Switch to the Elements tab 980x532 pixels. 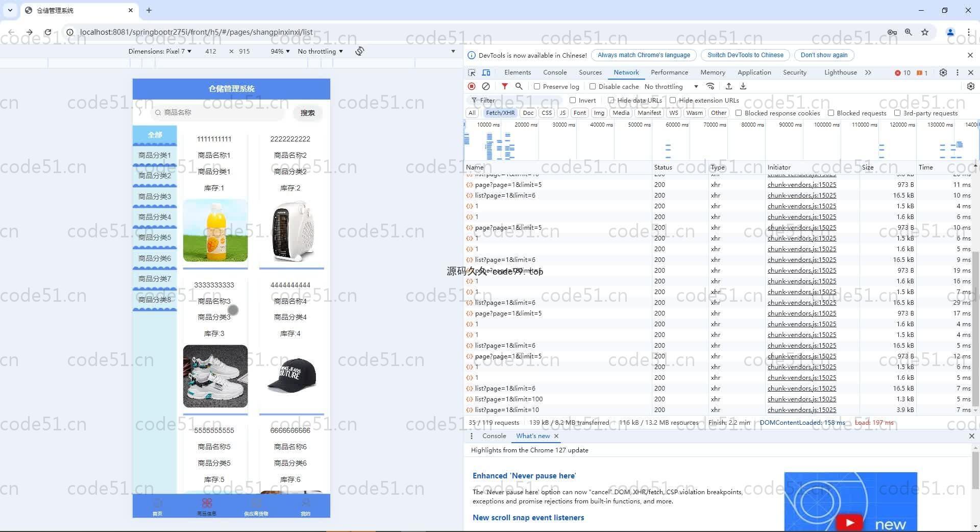pyautogui.click(x=518, y=72)
